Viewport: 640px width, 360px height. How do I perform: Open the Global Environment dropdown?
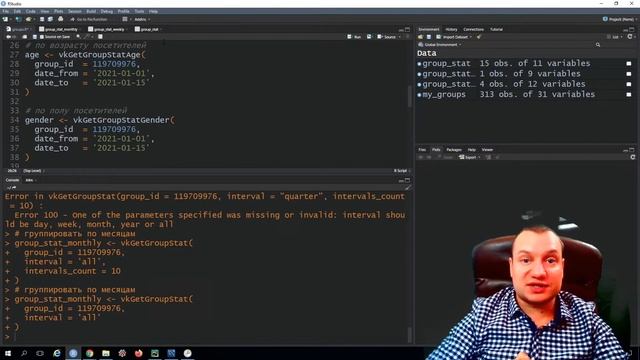click(x=440, y=44)
